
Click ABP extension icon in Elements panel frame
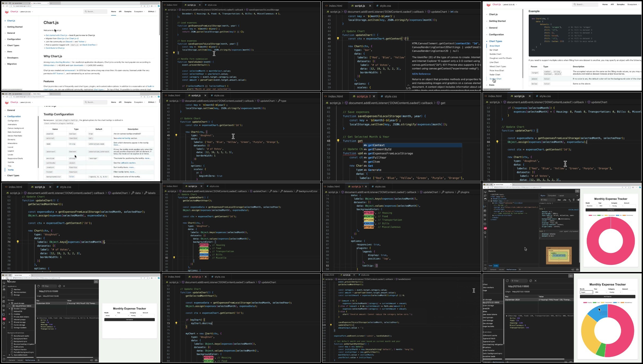click(485, 228)
